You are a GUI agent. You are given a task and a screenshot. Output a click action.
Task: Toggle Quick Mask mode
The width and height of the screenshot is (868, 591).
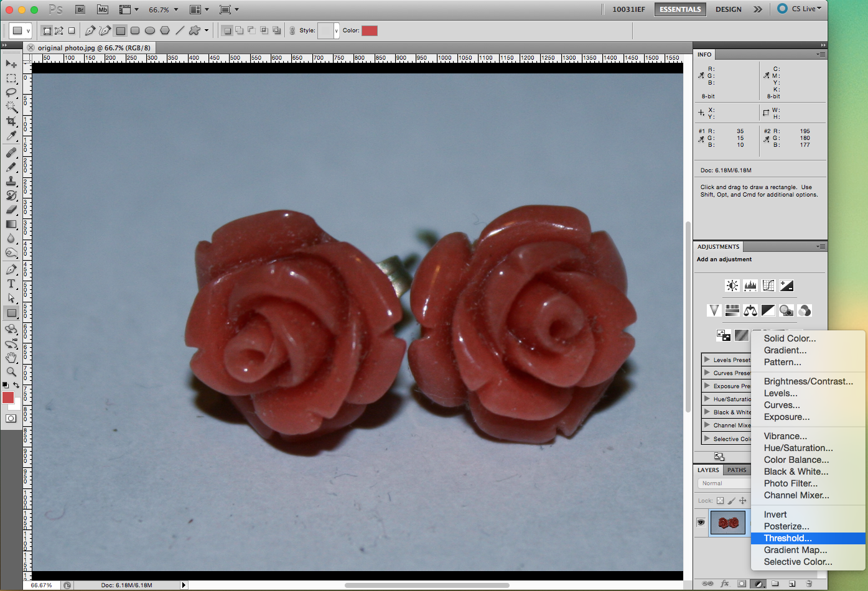(x=11, y=418)
